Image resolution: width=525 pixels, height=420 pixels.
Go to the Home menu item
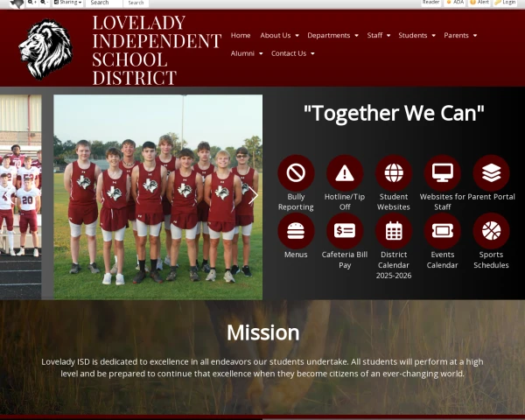(241, 35)
